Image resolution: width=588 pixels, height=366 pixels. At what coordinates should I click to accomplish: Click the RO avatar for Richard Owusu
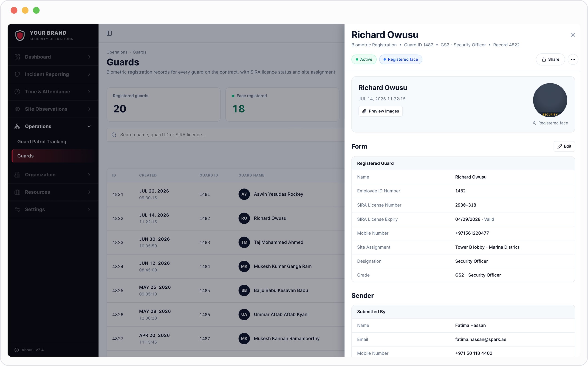click(244, 218)
